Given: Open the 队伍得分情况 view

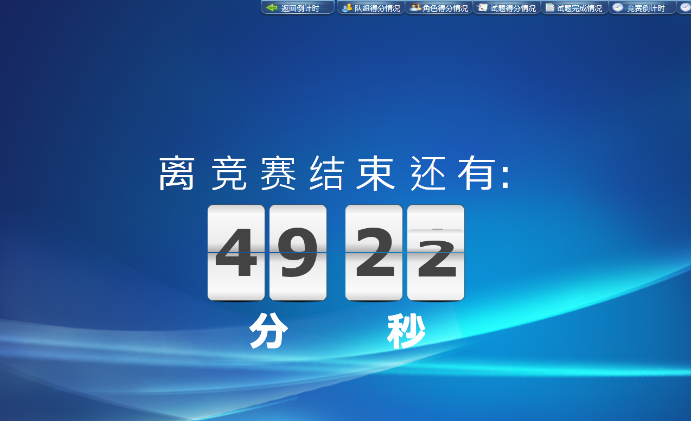Looking at the screenshot, I should 377,8.
